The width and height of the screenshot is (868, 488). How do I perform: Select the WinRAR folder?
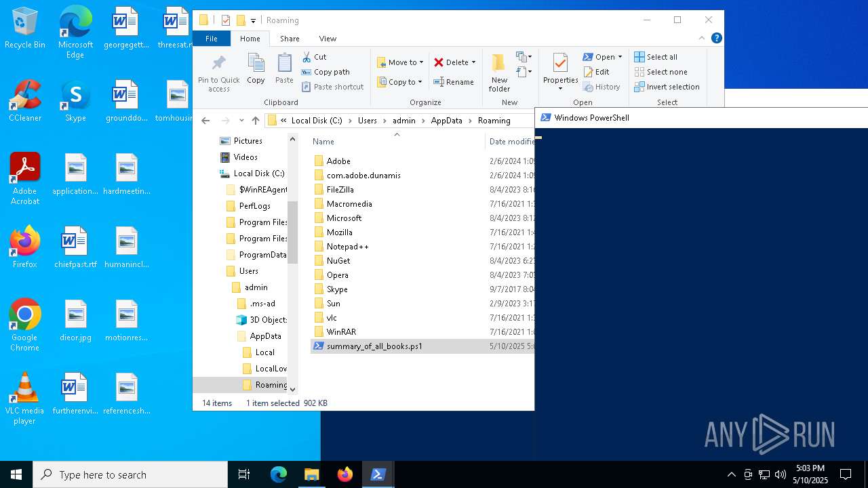point(341,332)
